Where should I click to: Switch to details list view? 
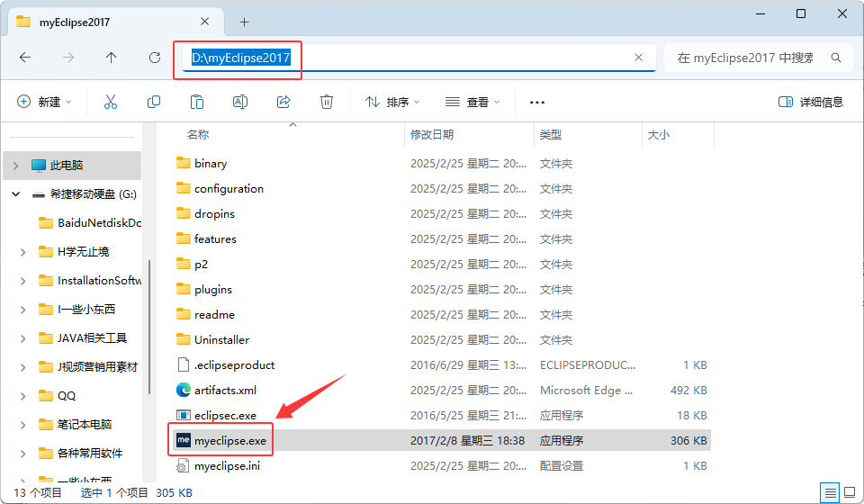pyautogui.click(x=830, y=493)
